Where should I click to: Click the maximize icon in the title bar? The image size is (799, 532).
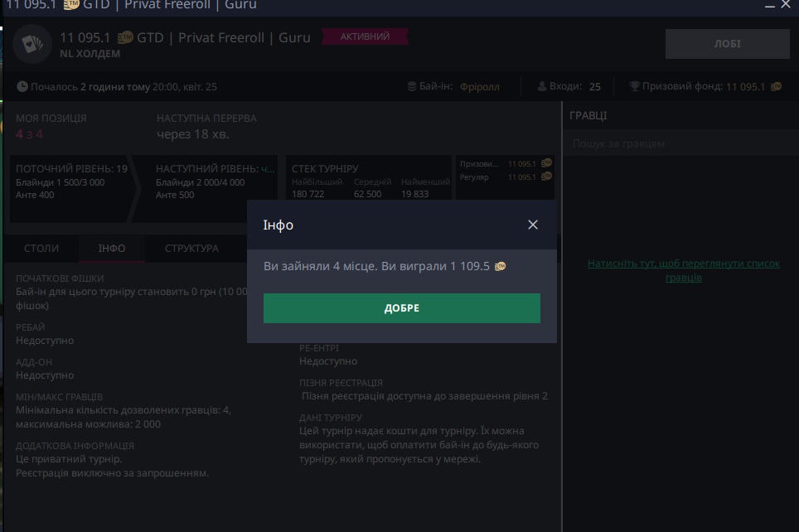click(768, 4)
